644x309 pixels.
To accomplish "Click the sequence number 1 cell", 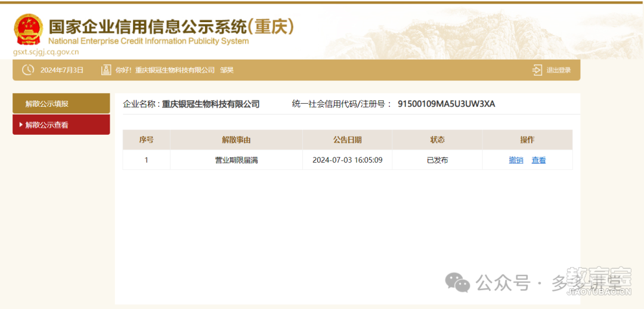I will [x=146, y=160].
